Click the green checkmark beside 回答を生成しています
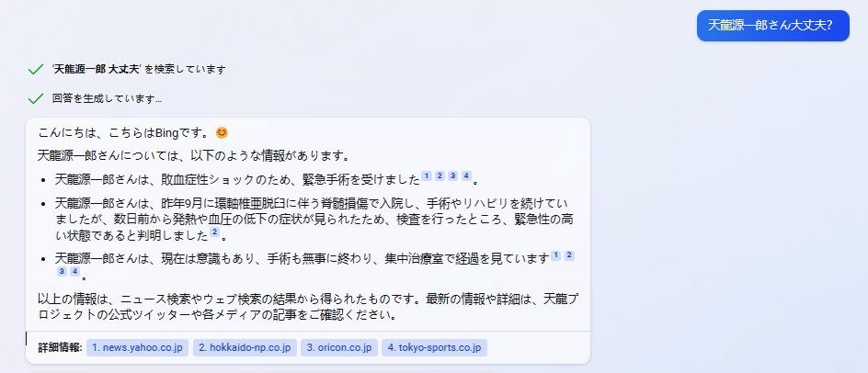868x373 pixels. click(36, 98)
